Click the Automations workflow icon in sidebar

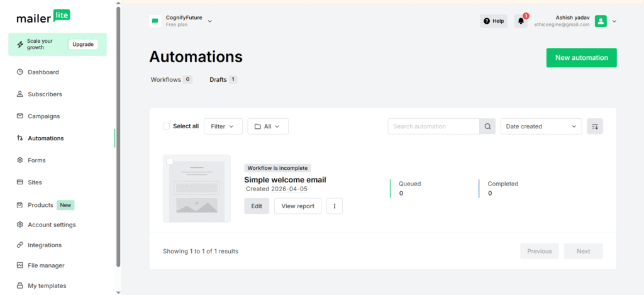pos(19,138)
